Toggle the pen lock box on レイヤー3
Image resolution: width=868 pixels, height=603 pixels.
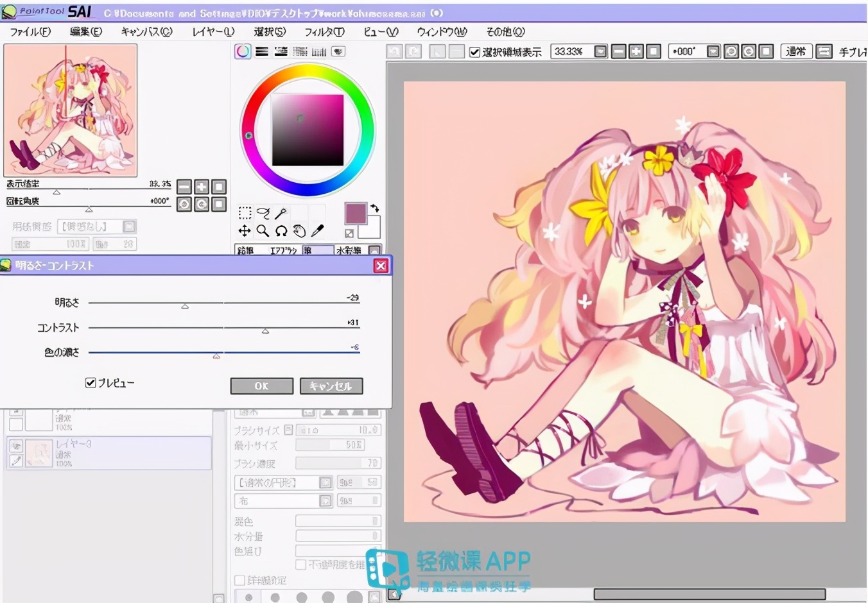tap(16, 461)
